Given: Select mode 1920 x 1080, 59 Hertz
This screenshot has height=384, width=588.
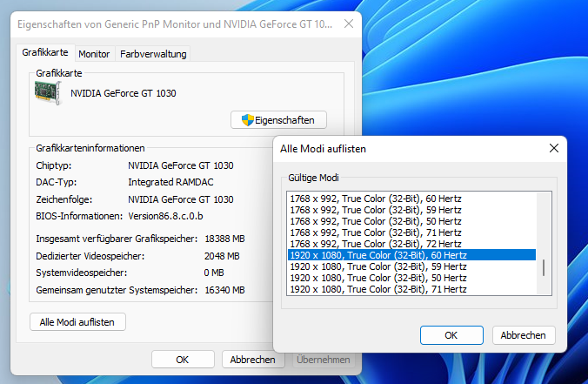Looking at the screenshot, I should (x=411, y=266).
